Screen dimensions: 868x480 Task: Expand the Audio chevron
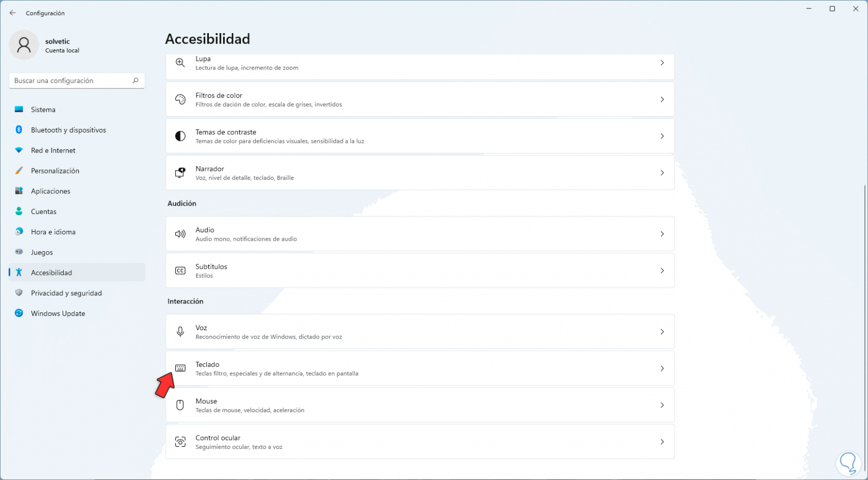pyautogui.click(x=662, y=234)
